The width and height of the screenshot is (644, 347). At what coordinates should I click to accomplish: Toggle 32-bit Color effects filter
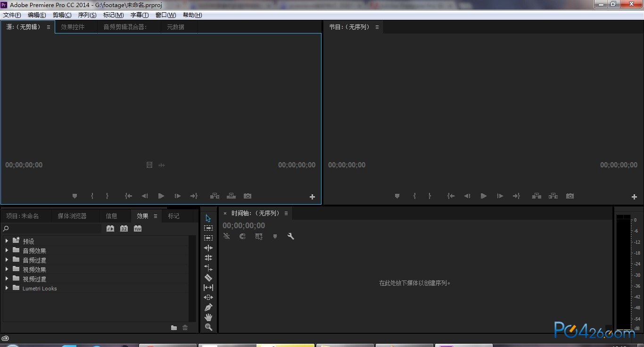pyautogui.click(x=124, y=229)
